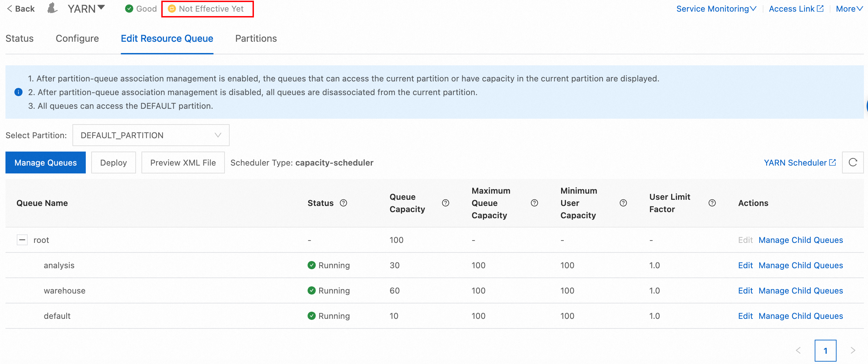Viewport: 868px width, 364px height.
Task: Collapse the root queue row
Action: click(22, 240)
